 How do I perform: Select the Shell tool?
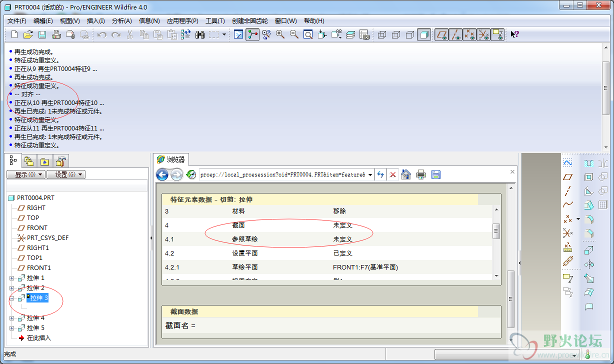(x=588, y=176)
